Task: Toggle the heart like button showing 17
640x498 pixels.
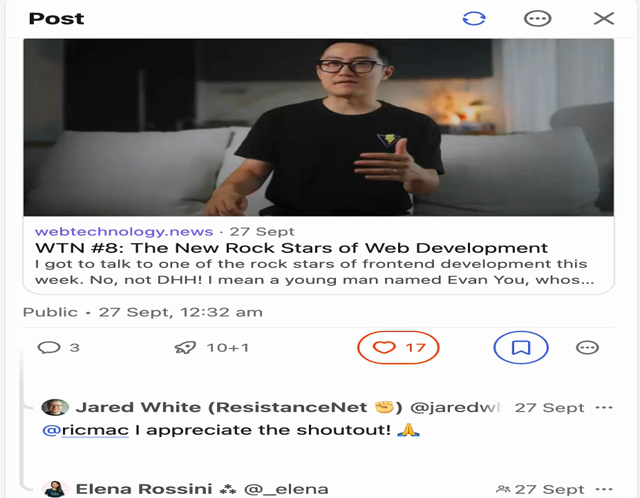Action: pos(398,347)
